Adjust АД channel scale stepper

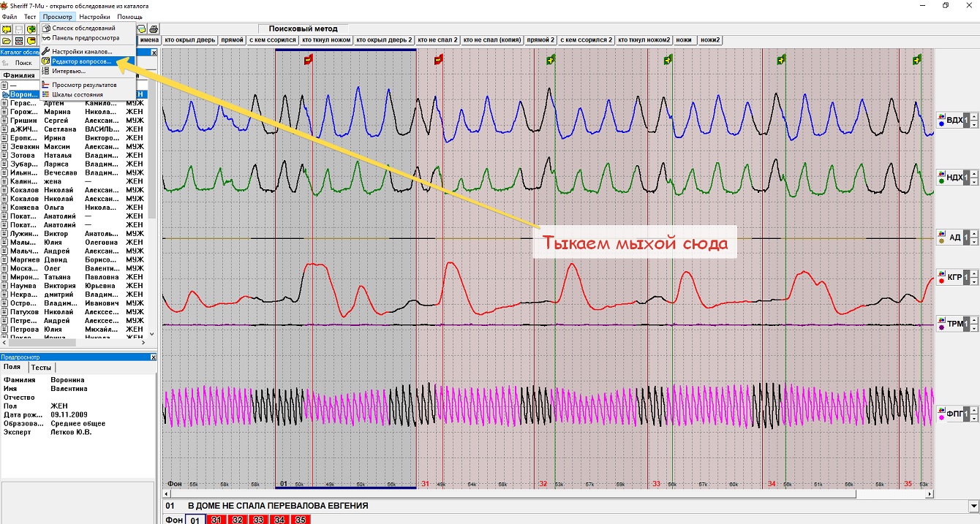point(974,237)
